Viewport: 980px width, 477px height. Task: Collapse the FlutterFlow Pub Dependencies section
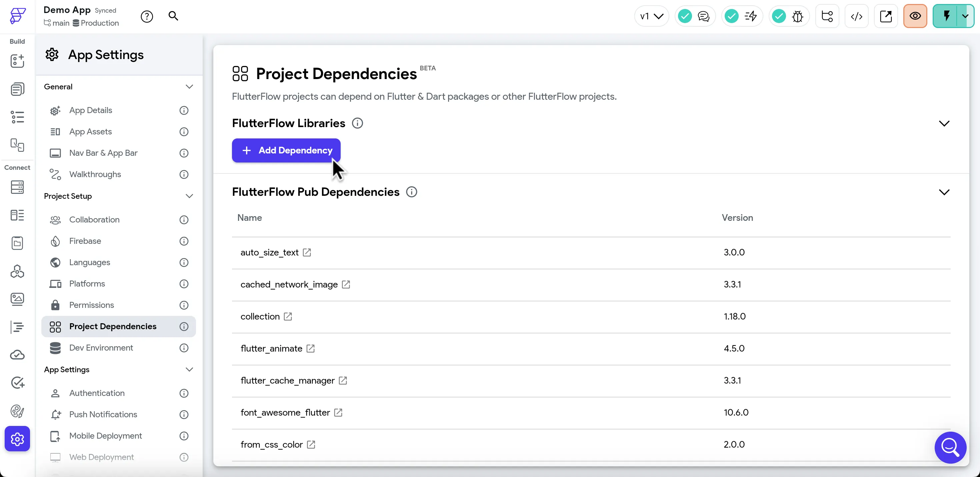tap(944, 192)
